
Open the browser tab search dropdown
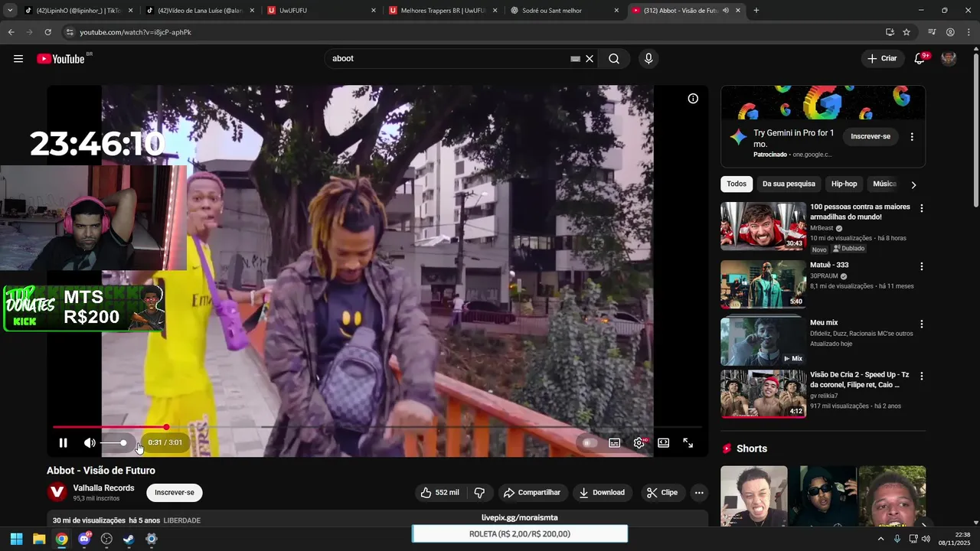click(10, 11)
